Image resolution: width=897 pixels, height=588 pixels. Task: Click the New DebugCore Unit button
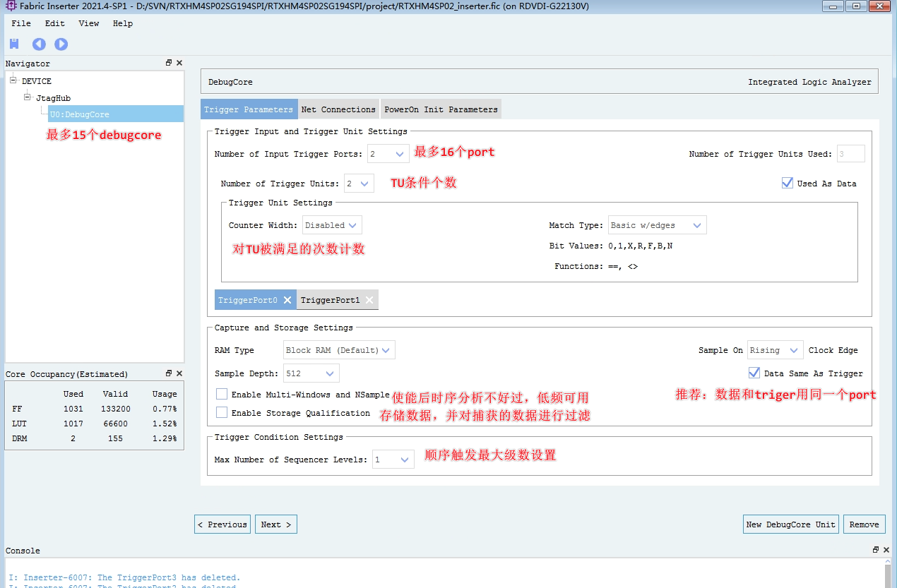click(790, 524)
